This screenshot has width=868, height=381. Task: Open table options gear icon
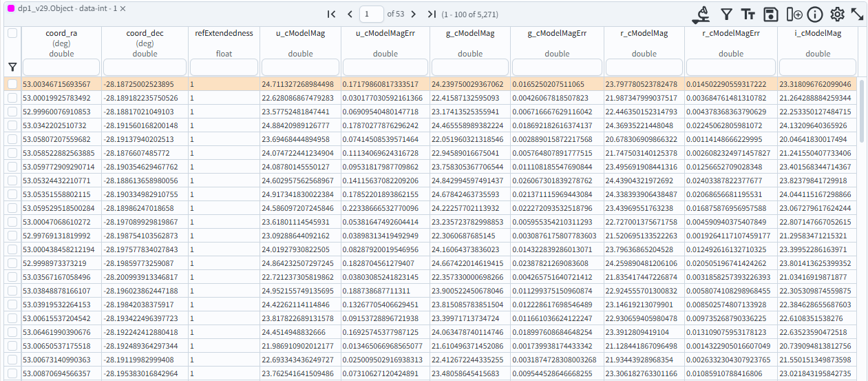[x=837, y=14]
